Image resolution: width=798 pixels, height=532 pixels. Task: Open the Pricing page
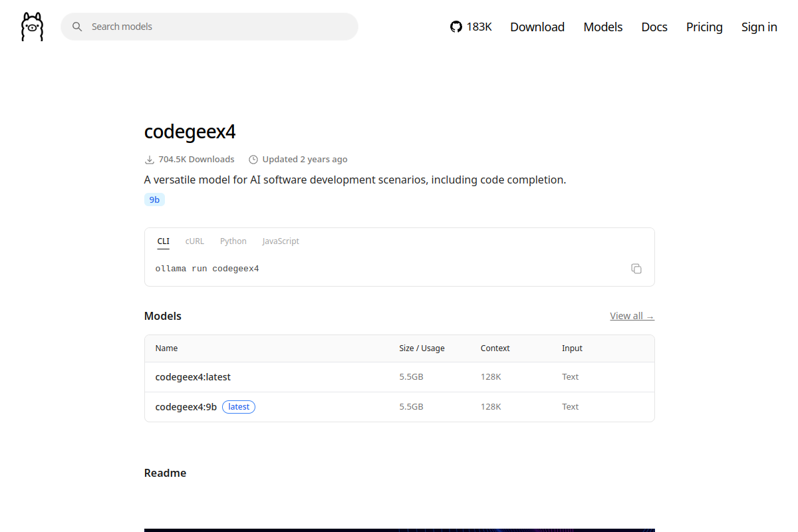(704, 27)
